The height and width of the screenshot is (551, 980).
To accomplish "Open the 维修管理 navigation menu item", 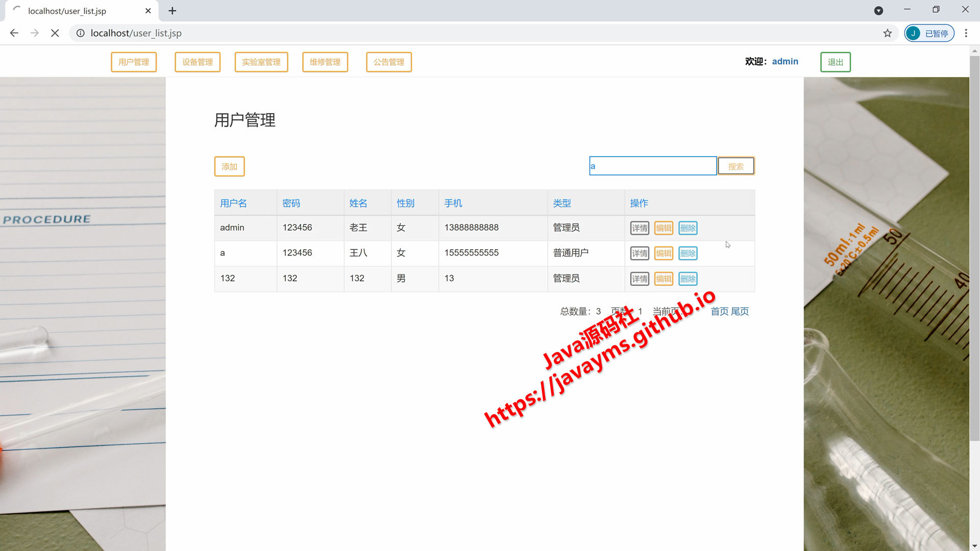I will [325, 62].
